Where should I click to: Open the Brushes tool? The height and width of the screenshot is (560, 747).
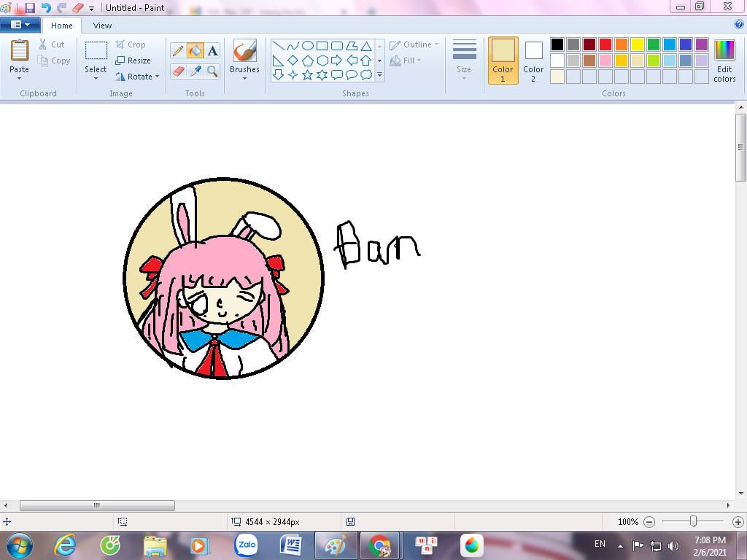pos(245,51)
